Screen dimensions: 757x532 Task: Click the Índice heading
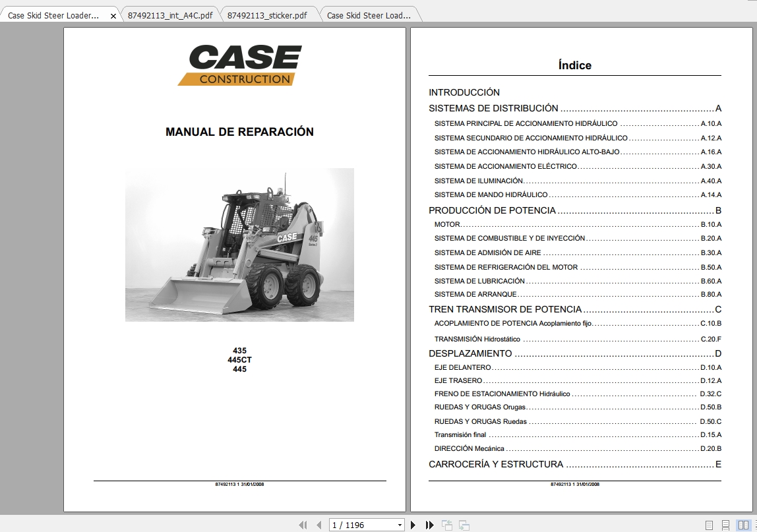pyautogui.click(x=574, y=65)
